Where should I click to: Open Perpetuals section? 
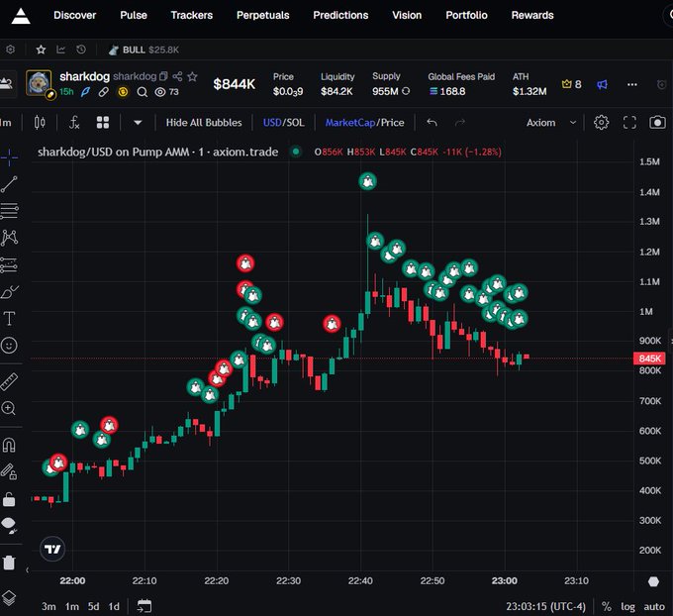click(x=262, y=16)
